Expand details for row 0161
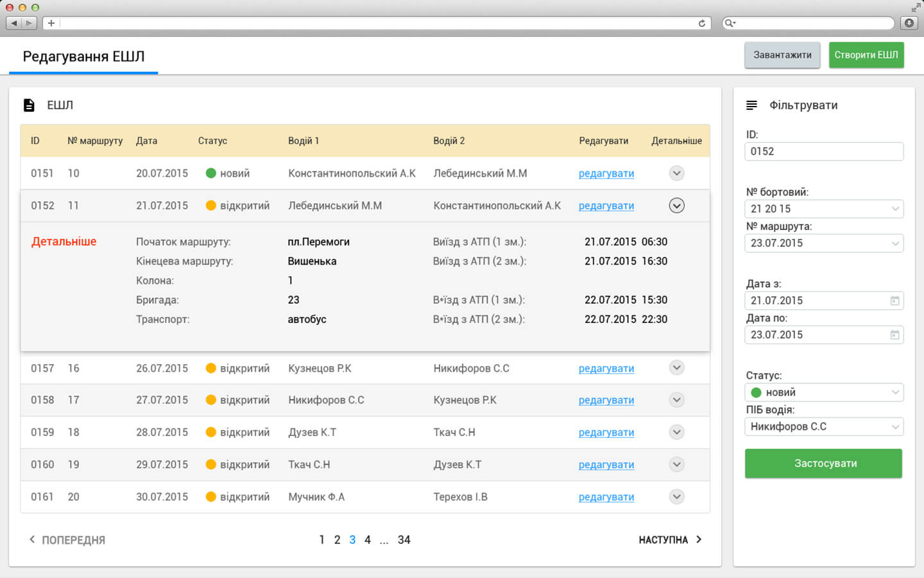The width and height of the screenshot is (924, 578). pos(676,496)
